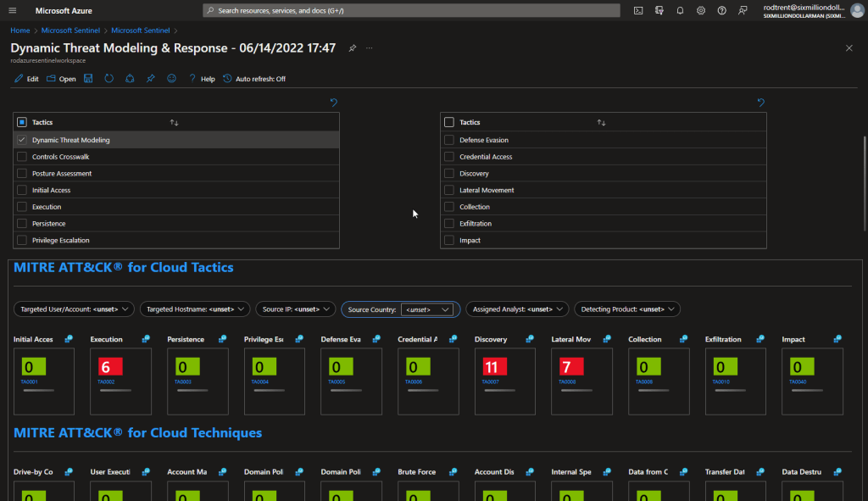Click the pin icon in workbook toolbar
868x501 pixels.
(151, 79)
